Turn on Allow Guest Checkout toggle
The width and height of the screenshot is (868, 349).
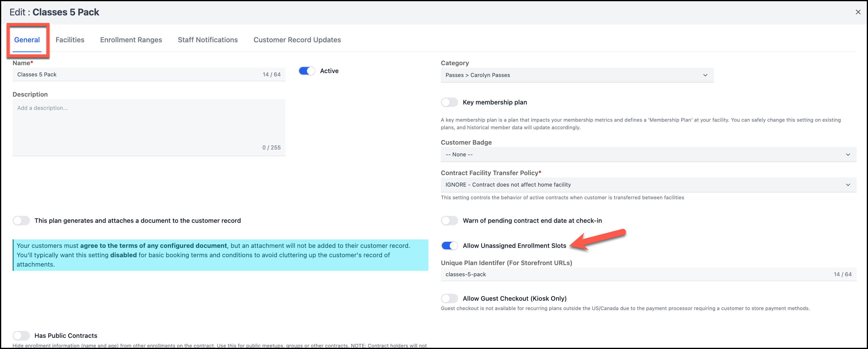[449, 298]
